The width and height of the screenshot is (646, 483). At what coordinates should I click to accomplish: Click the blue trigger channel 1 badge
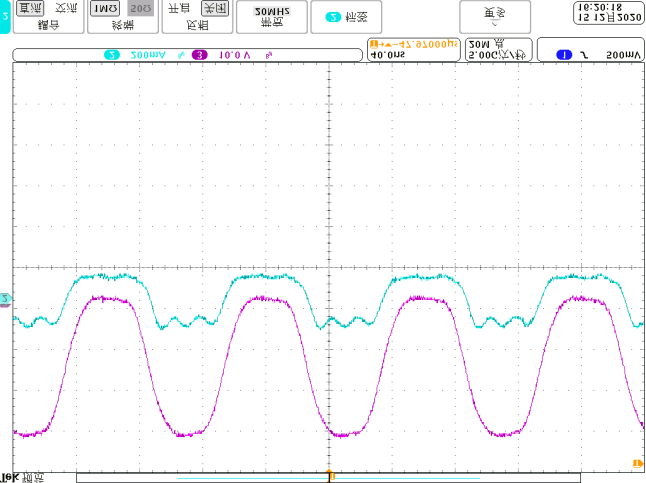click(x=563, y=55)
